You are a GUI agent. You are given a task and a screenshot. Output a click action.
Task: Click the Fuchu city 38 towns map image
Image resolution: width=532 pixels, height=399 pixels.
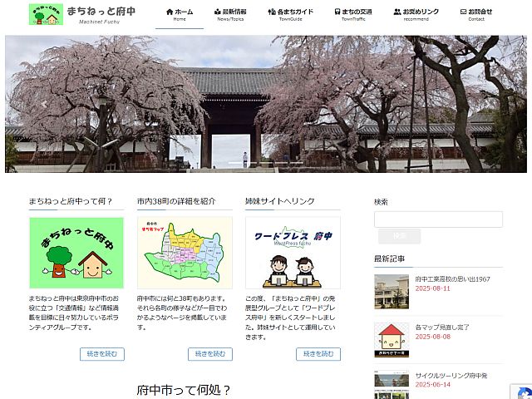click(185, 253)
